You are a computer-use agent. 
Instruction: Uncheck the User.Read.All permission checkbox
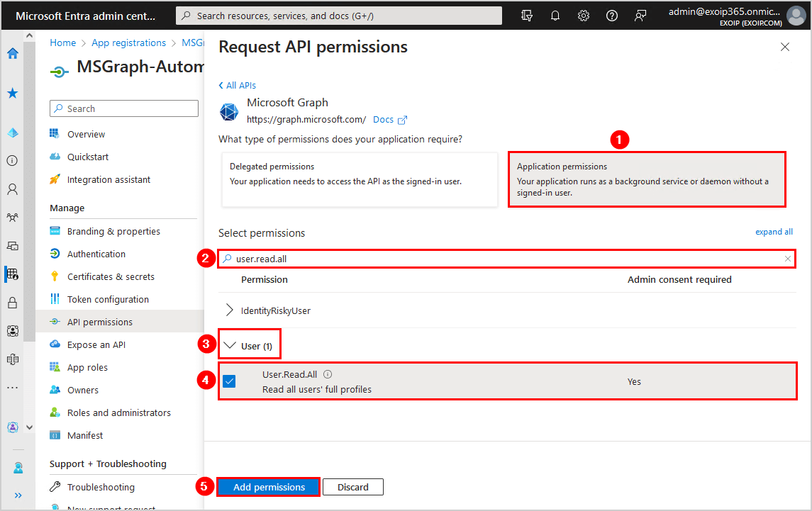click(x=229, y=381)
